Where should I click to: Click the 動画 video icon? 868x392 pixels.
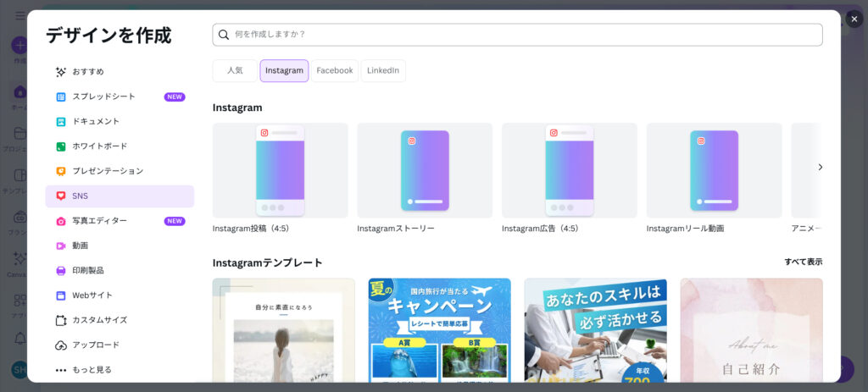61,246
